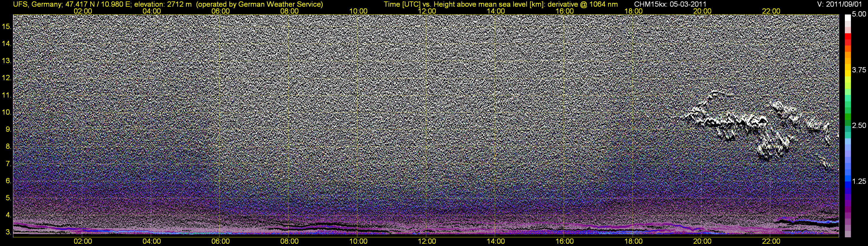Image resolution: width=868 pixels, height=246 pixels.
Task: Click the '14:00' label on the bottom time axis
Action: coord(496,241)
